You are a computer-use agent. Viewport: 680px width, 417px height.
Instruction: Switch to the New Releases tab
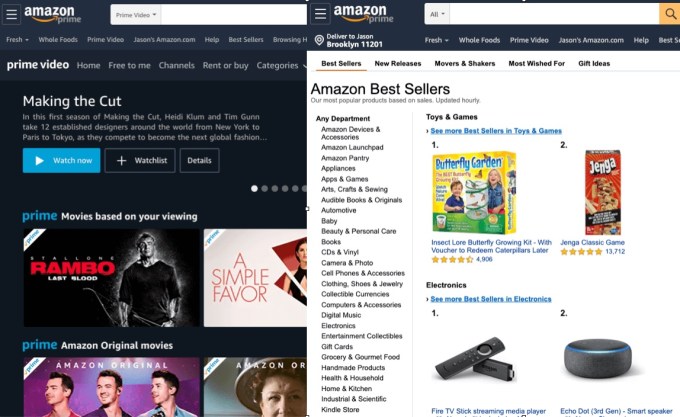[398, 63]
